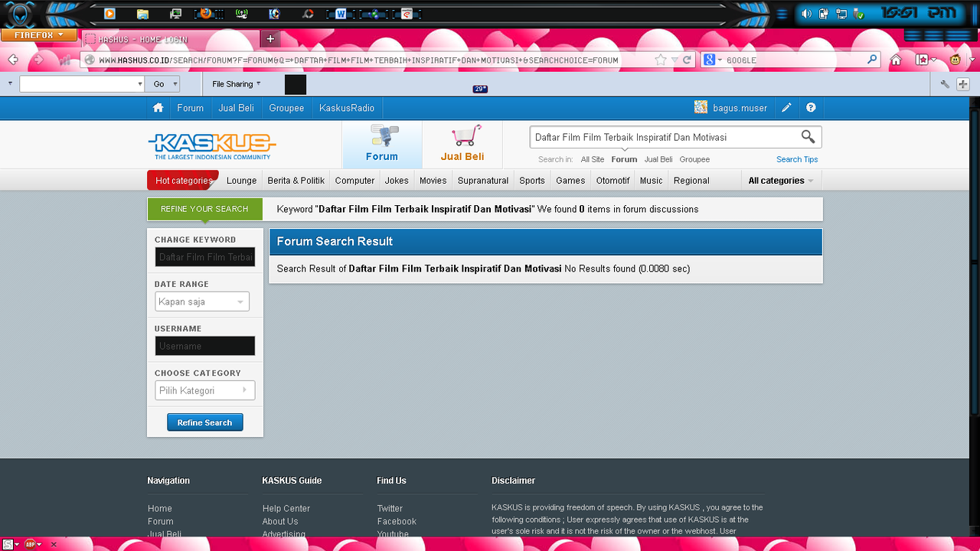Screen dimensions: 980x551
Task: Click the plus icon on the addon toolbar
Action: click(x=963, y=84)
